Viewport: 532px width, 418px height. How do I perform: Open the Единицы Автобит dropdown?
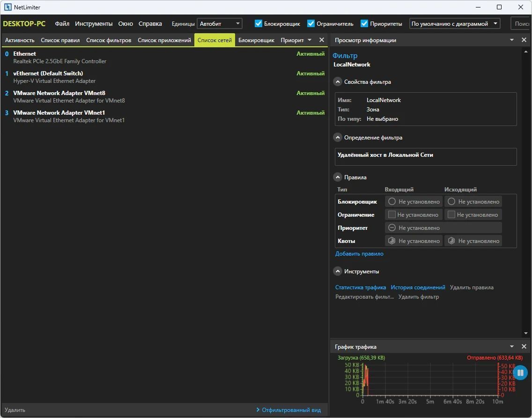pyautogui.click(x=220, y=24)
